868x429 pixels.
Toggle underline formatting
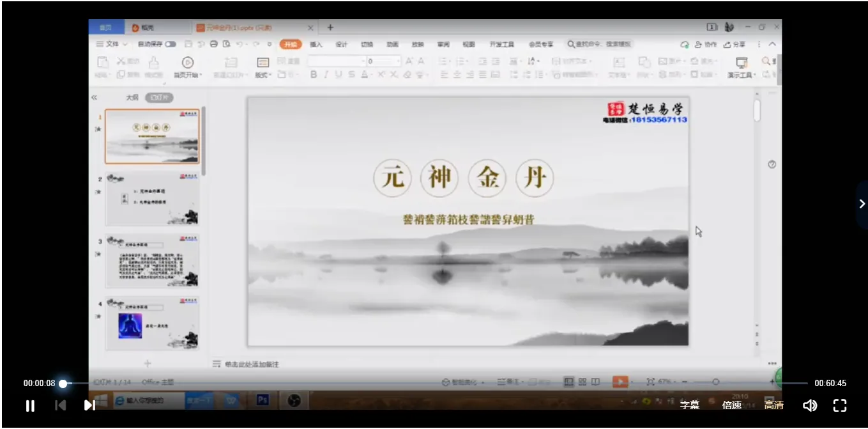(339, 75)
